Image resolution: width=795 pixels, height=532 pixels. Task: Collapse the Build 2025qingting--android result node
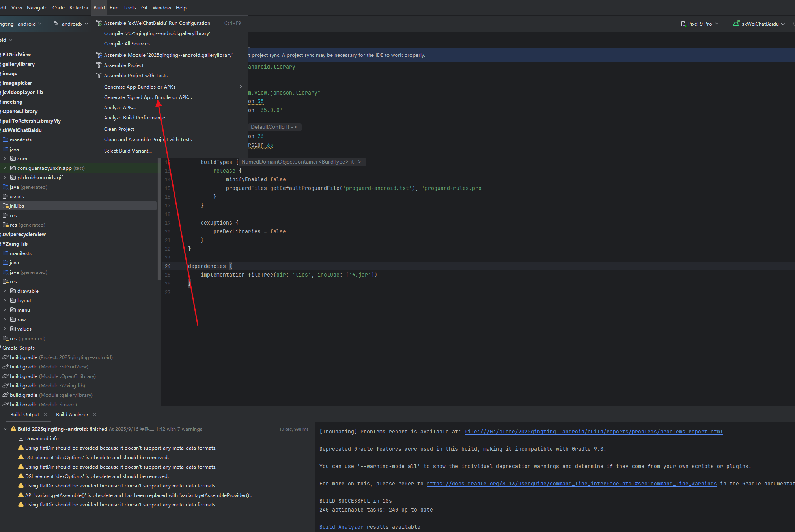pos(5,429)
